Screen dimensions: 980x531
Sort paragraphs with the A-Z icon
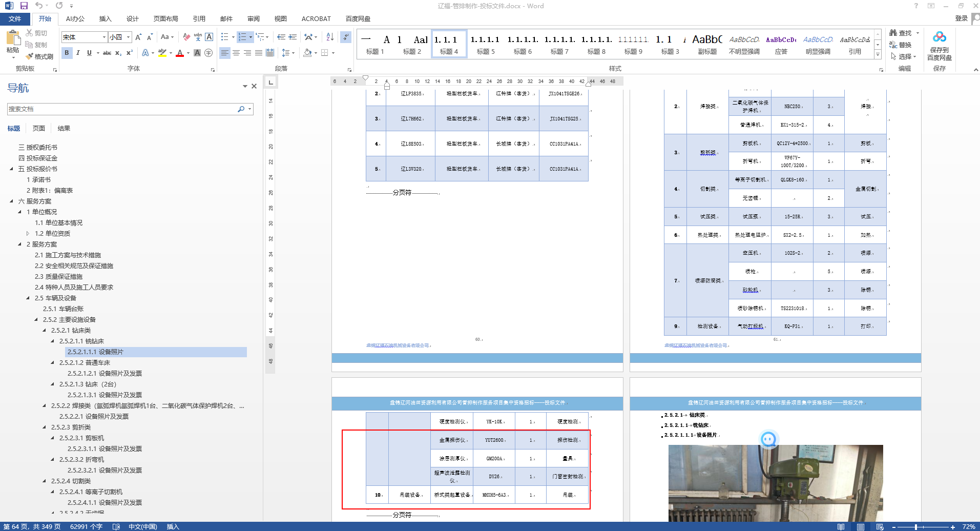[330, 37]
